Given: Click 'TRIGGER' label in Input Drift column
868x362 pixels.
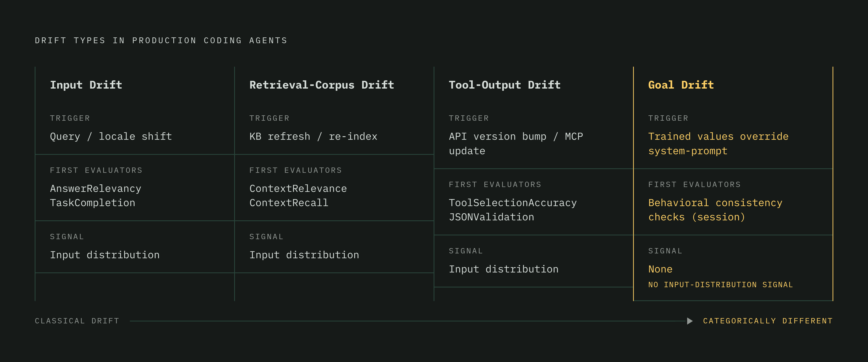Looking at the screenshot, I should pyautogui.click(x=70, y=118).
